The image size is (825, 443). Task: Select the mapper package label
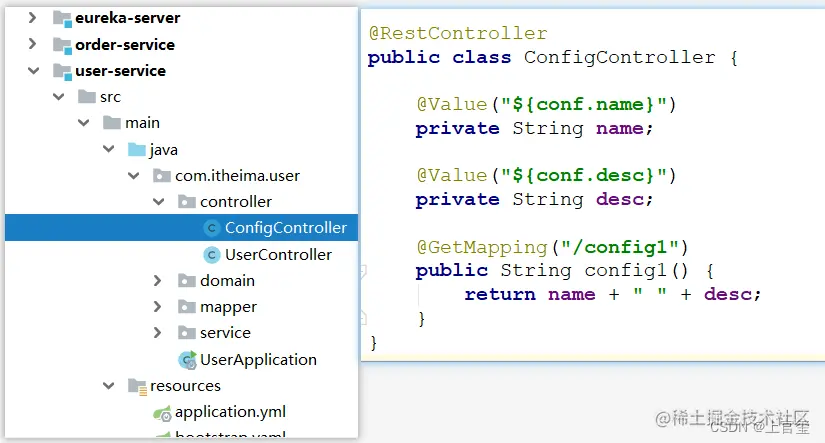coord(228,307)
